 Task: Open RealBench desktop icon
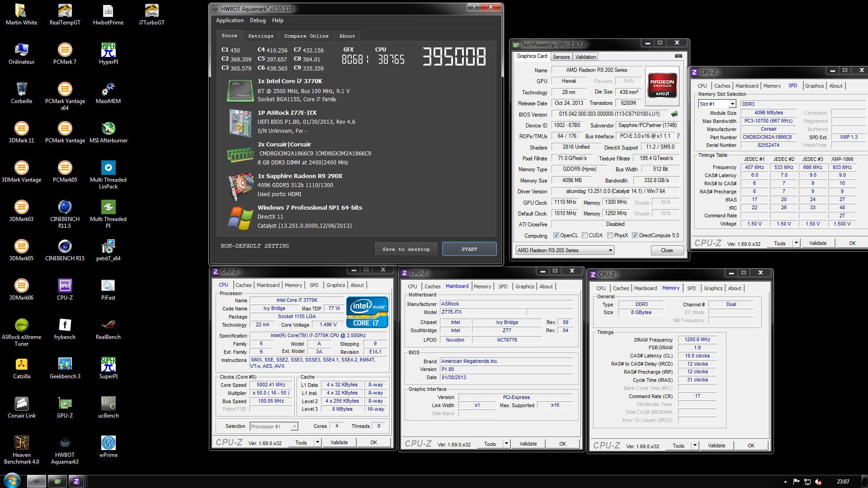(x=108, y=329)
